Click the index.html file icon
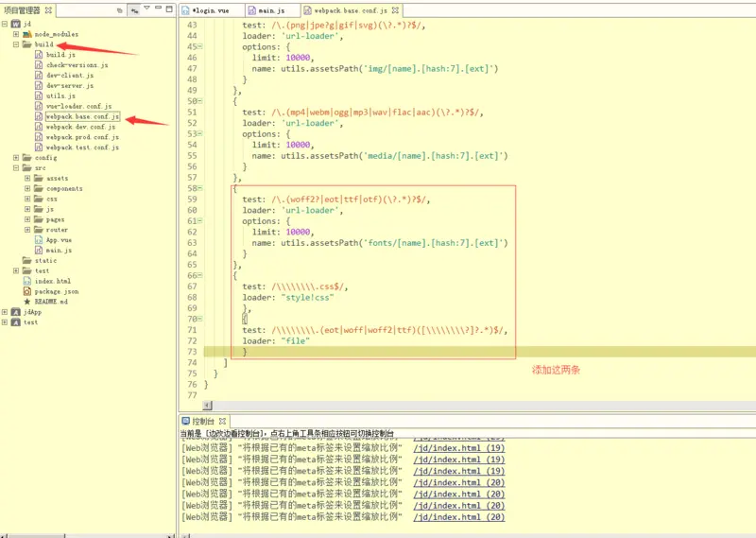Image resolution: width=756 pixels, height=538 pixels. [27, 281]
